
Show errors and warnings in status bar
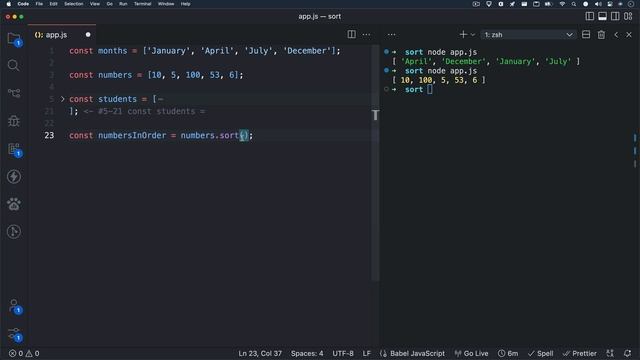[x=24, y=353]
